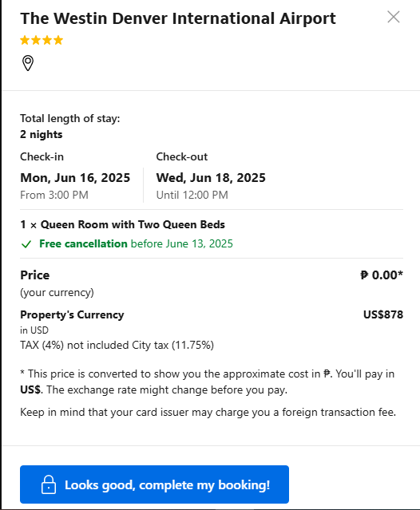
Task: Click the Property's Currency label
Action: 72,314
